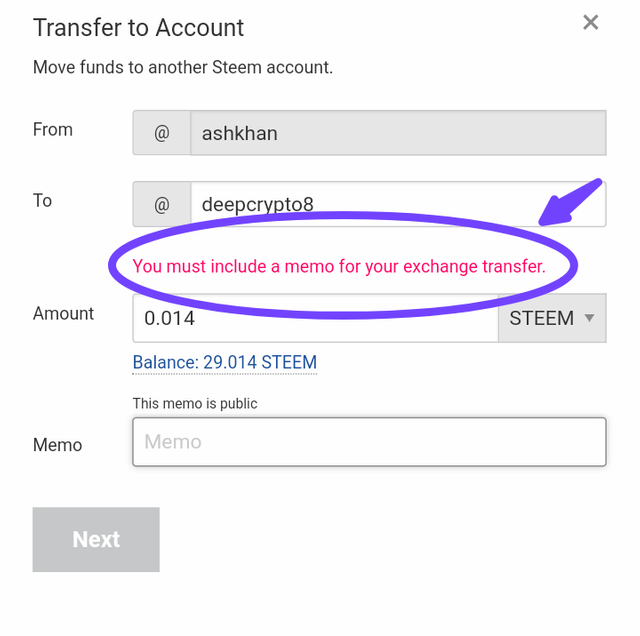Click the "Amount" field label
This screenshot has height=636, width=640.
click(x=63, y=314)
